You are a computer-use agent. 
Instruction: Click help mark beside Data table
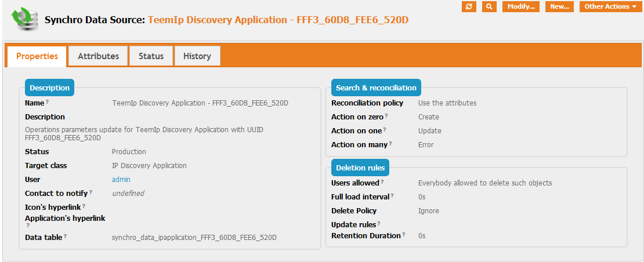click(x=65, y=236)
